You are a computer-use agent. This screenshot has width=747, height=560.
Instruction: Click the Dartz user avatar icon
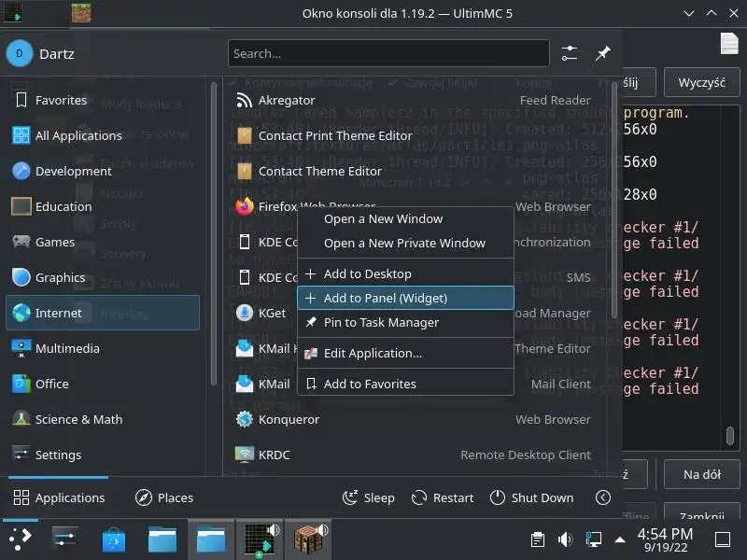tap(19, 53)
